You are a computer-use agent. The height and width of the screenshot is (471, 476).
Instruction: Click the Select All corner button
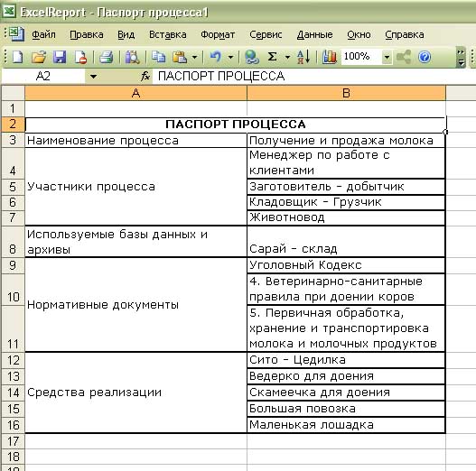(x=13, y=93)
